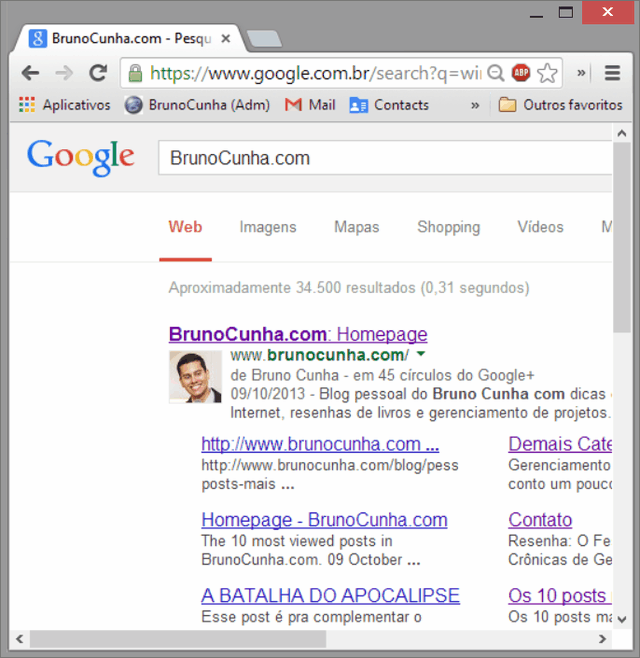Open the Homepage - BrunoCunha.com sitelink
The image size is (640, 658).
pos(324,520)
